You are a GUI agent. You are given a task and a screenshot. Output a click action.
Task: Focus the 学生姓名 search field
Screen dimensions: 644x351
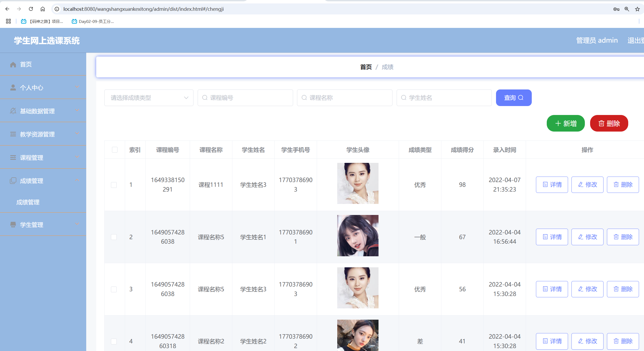(x=444, y=98)
